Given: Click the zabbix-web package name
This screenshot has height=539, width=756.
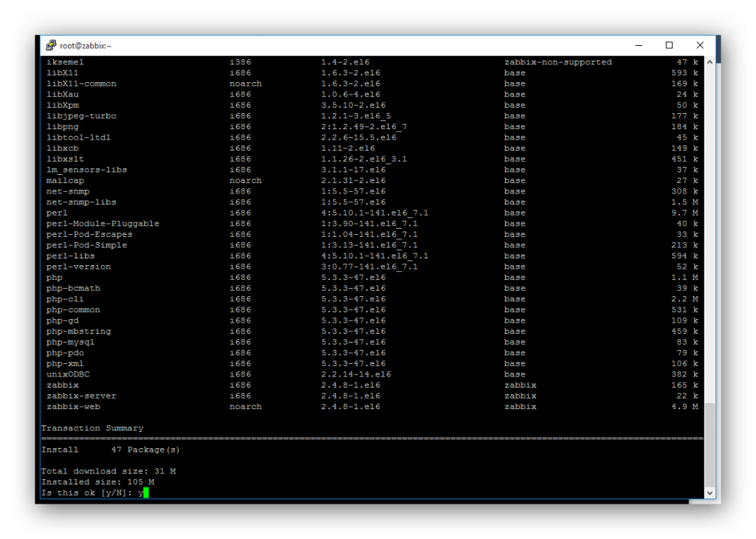Looking at the screenshot, I should click(73, 407).
